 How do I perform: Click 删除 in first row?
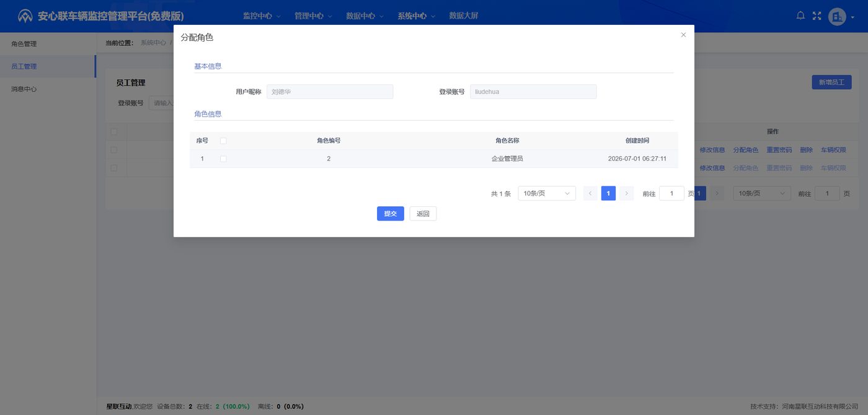[806, 150]
